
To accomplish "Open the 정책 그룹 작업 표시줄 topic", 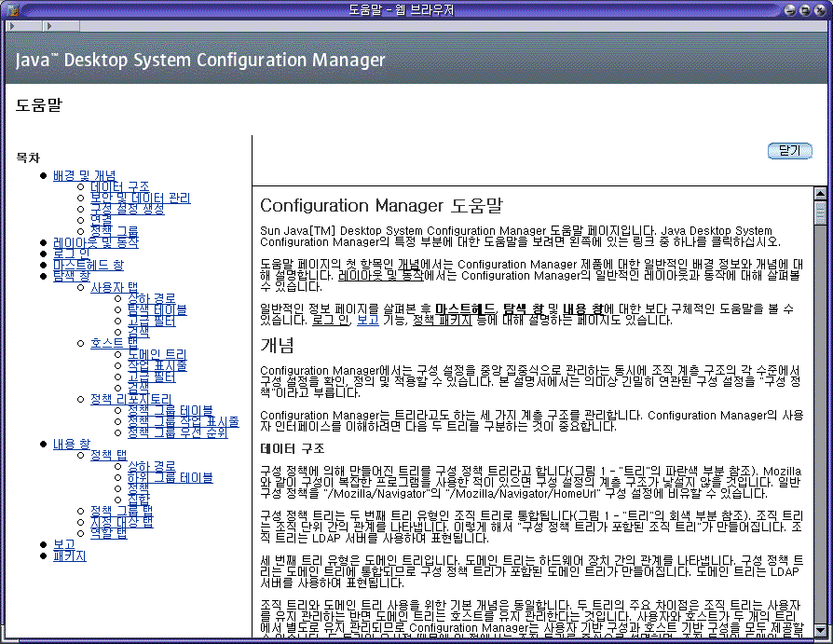I will [x=184, y=421].
